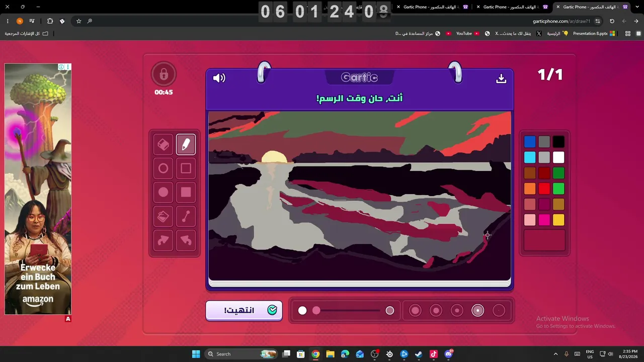Open the ENG US language indicator
Viewport: 644px width, 362px height.
pos(590,354)
